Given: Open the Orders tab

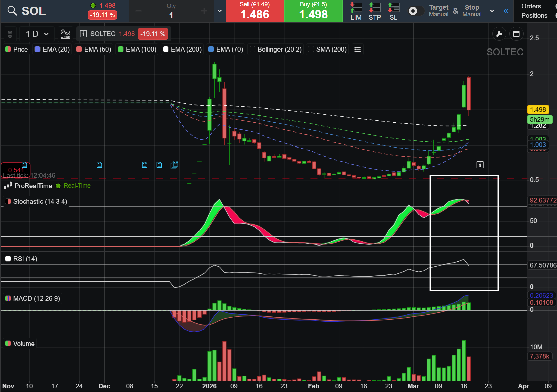Looking at the screenshot, I should click(531, 6).
